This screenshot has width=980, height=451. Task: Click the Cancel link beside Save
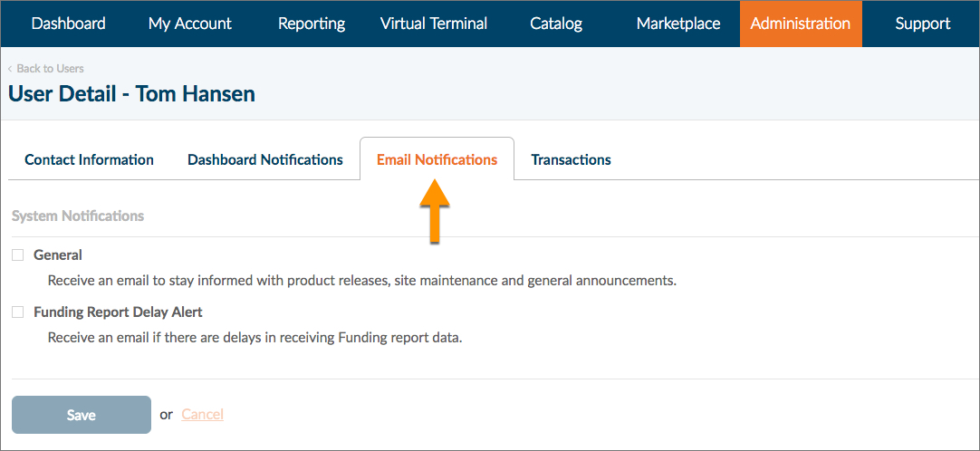pyautogui.click(x=202, y=415)
